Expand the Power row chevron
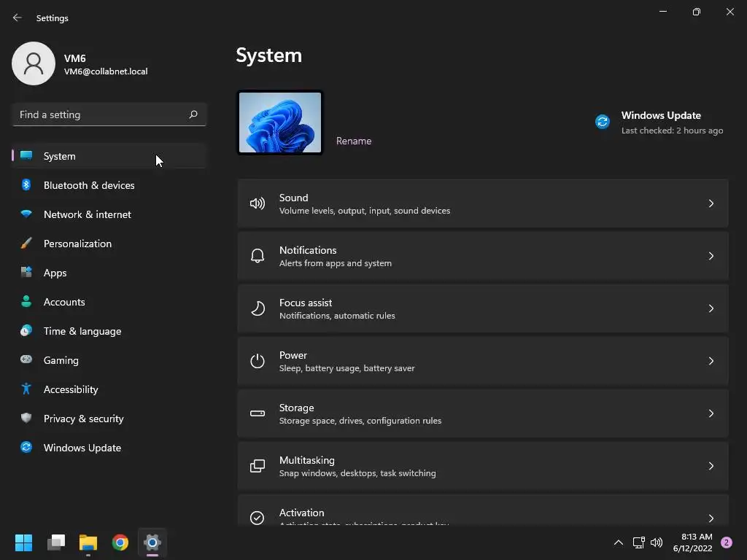The width and height of the screenshot is (747, 560). click(x=711, y=361)
